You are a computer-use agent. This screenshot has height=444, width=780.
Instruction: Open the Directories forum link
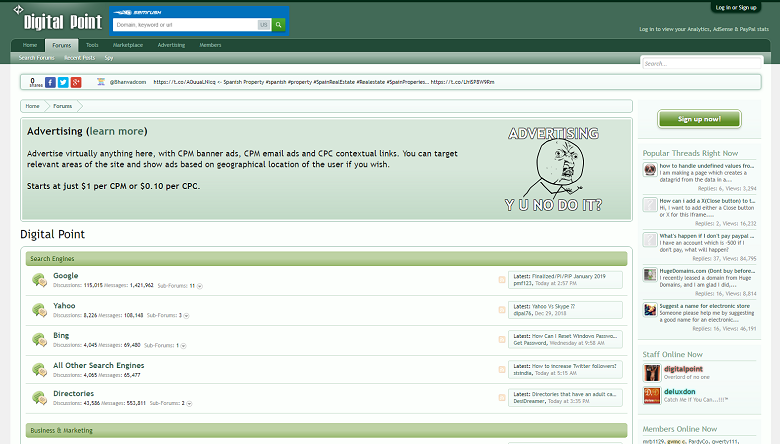(74, 393)
